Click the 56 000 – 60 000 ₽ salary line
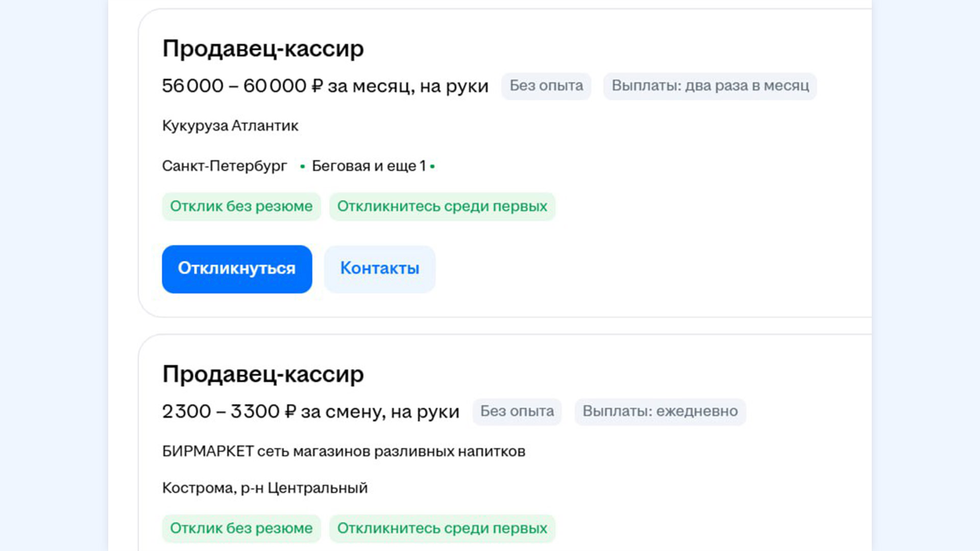The image size is (980, 551). coord(325,86)
